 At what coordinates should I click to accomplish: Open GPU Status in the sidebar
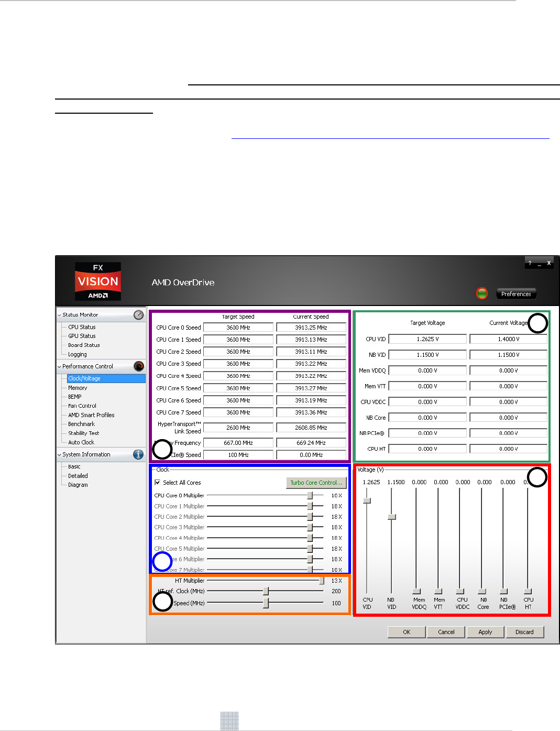click(x=82, y=336)
